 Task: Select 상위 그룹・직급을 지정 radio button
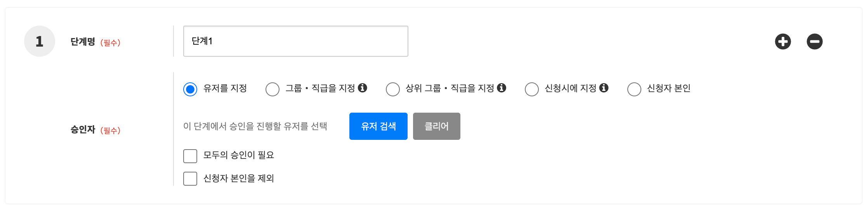click(x=393, y=89)
